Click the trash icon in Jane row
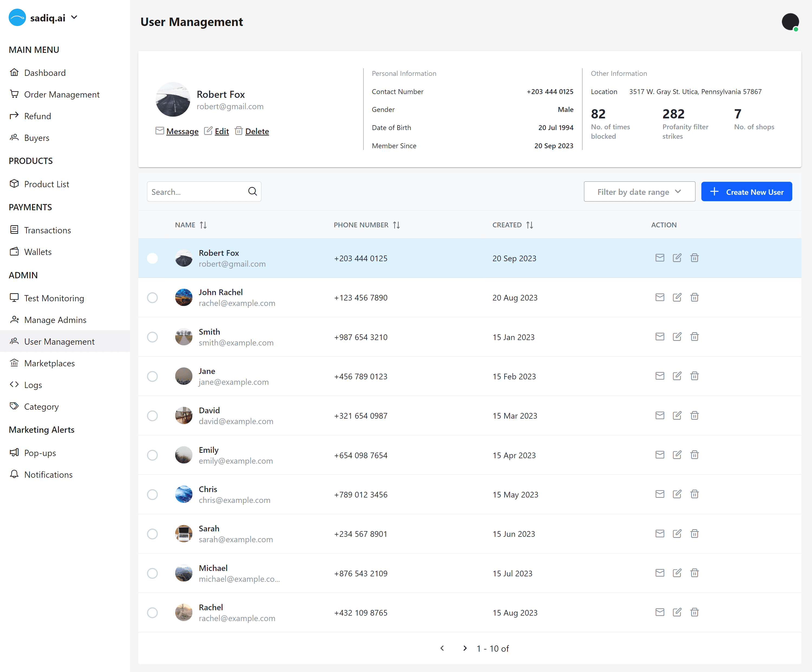Viewport: 812px width, 672px height. (x=694, y=376)
